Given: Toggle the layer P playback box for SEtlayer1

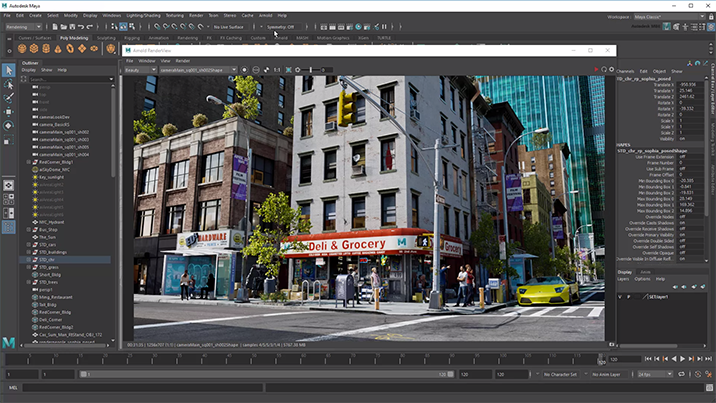Looking at the screenshot, I should click(x=628, y=297).
